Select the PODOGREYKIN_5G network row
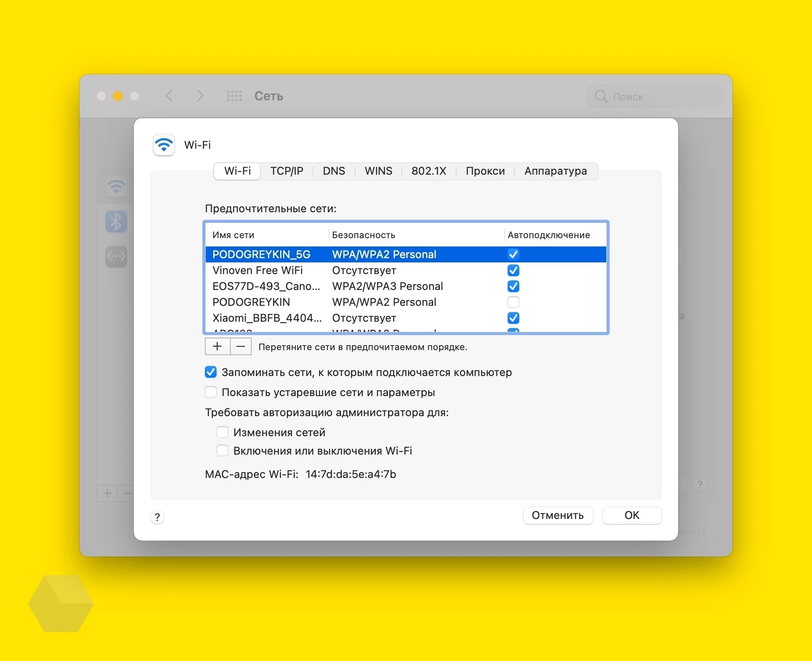This screenshot has height=661, width=812. click(x=406, y=254)
